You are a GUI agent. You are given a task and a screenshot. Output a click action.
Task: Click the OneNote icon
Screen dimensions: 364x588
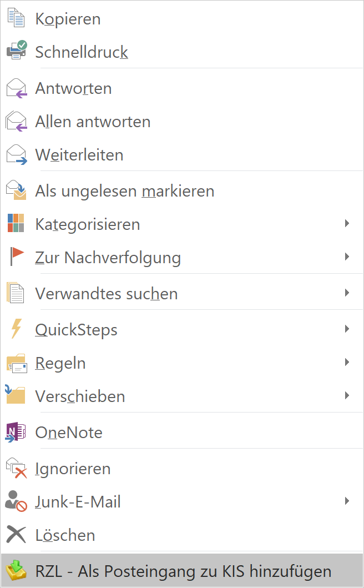tap(16, 431)
